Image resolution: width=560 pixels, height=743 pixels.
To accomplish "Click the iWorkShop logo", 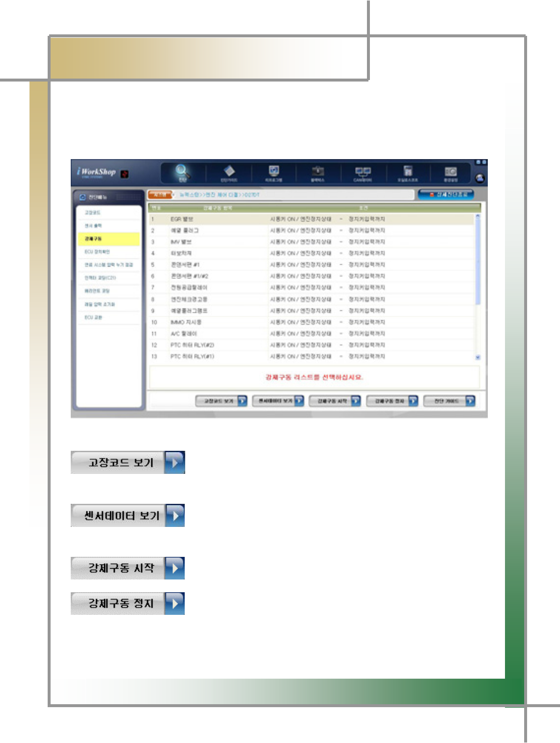I will pos(96,172).
